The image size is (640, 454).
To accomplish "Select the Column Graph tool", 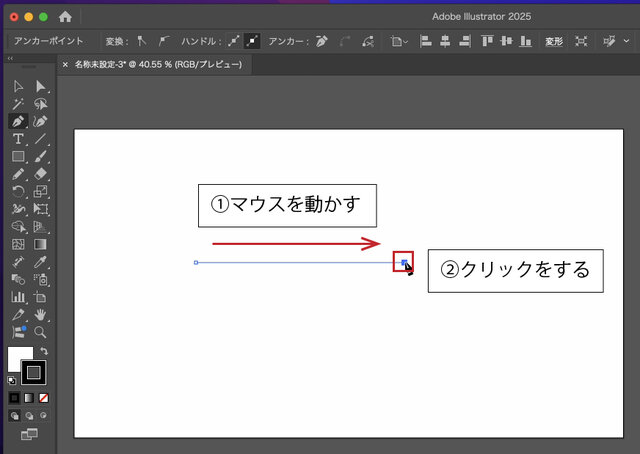I will click(18, 297).
